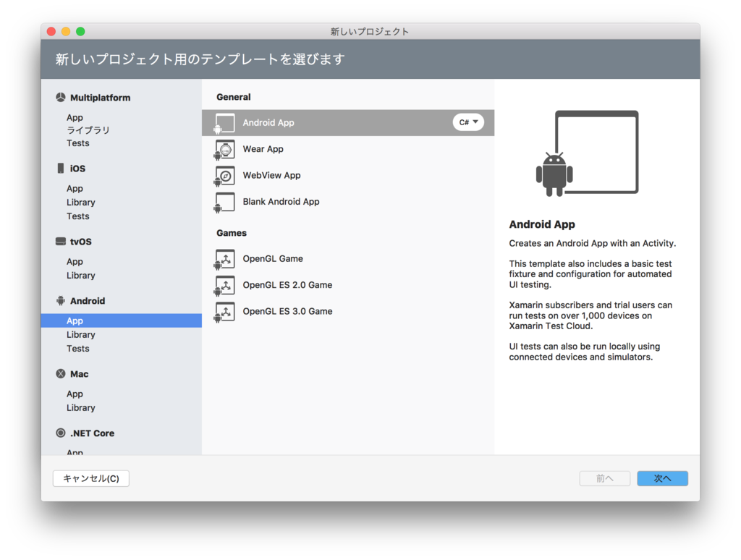This screenshot has height=560, width=741.
Task: Click the Mac heading label
Action: click(x=80, y=374)
